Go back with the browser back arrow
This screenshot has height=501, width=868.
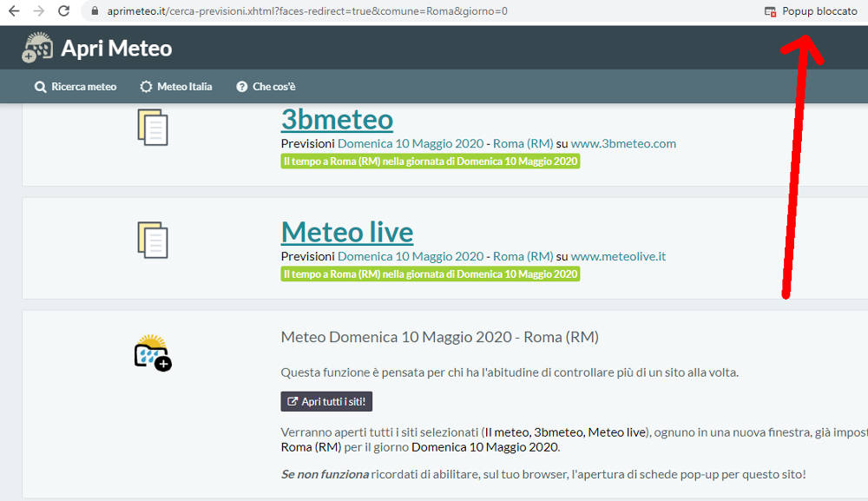point(13,11)
